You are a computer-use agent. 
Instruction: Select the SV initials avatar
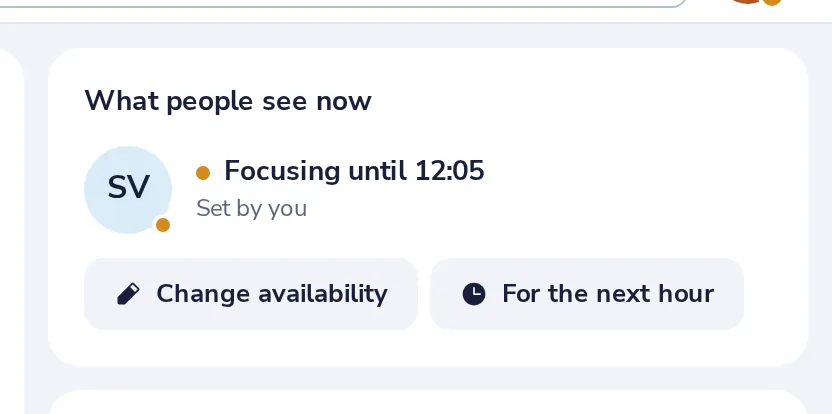pyautogui.click(x=128, y=189)
